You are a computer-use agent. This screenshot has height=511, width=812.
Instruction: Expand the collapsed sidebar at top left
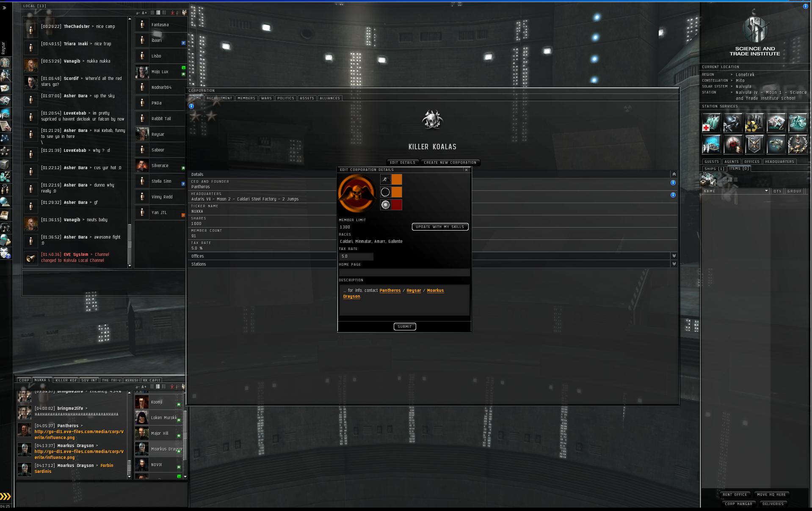pyautogui.click(x=4, y=8)
